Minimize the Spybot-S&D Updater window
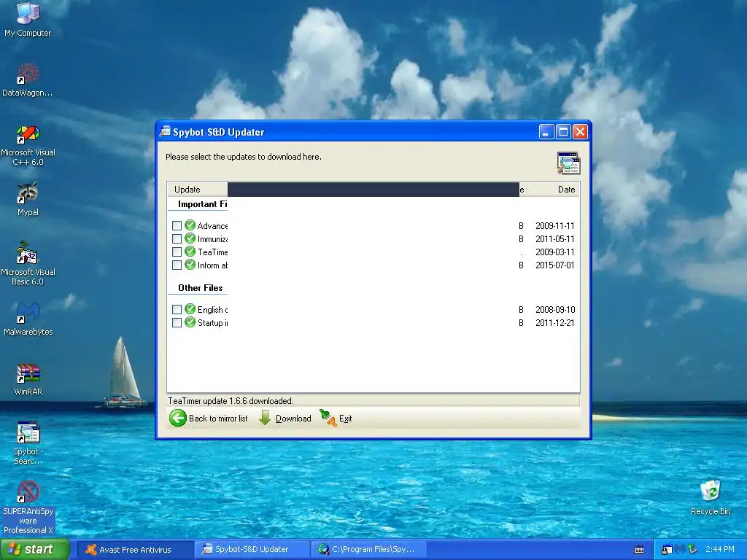Image resolution: width=747 pixels, height=560 pixels. click(546, 132)
